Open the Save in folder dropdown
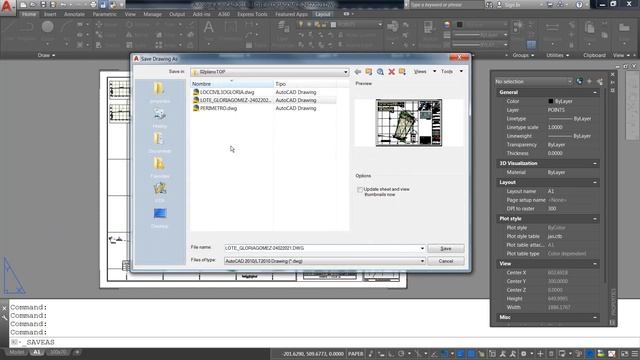Viewport: 640px width, 360px height. [345, 72]
